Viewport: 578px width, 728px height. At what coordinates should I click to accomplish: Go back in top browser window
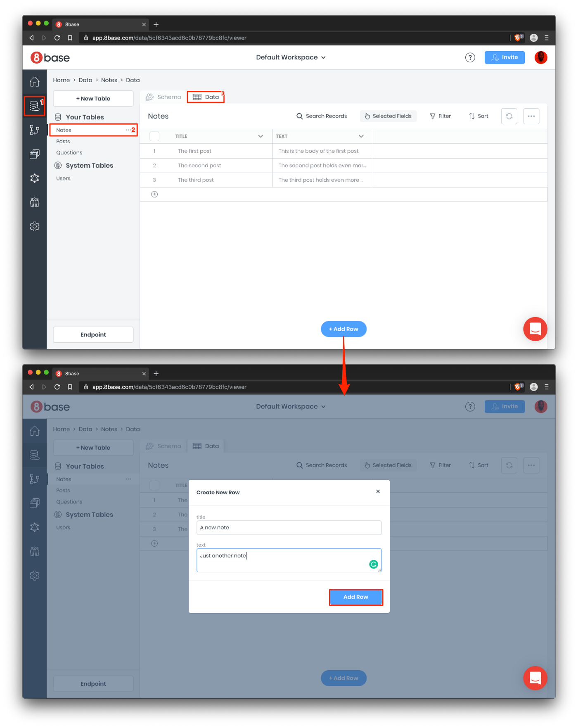(31, 38)
